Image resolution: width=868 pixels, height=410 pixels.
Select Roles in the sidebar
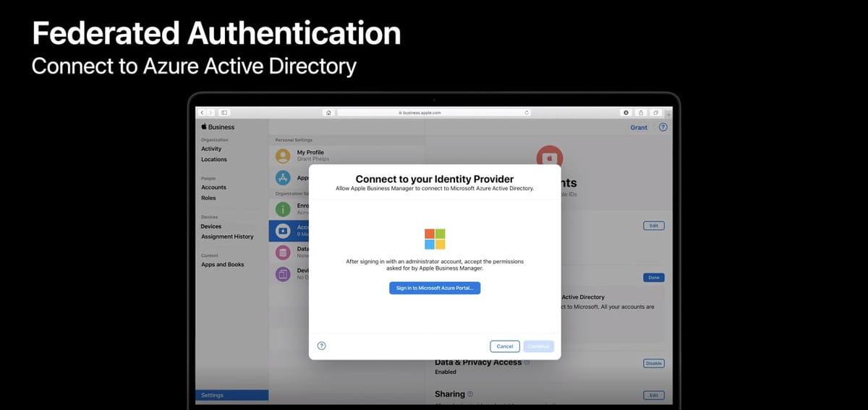tap(208, 197)
